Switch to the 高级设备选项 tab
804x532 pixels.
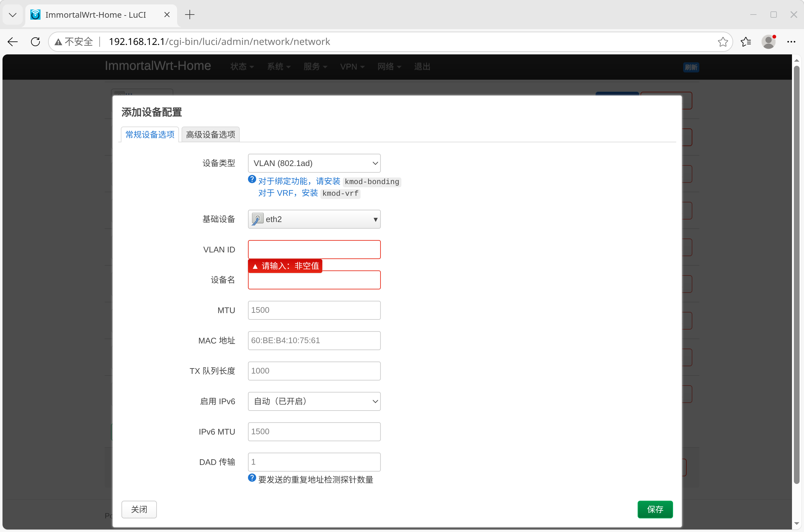(x=210, y=135)
